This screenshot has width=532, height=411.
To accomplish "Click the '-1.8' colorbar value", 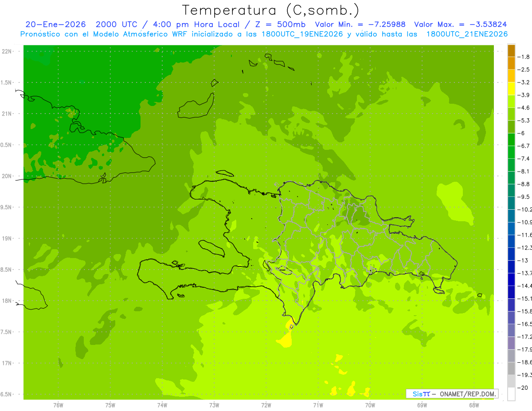I will click(524, 57).
